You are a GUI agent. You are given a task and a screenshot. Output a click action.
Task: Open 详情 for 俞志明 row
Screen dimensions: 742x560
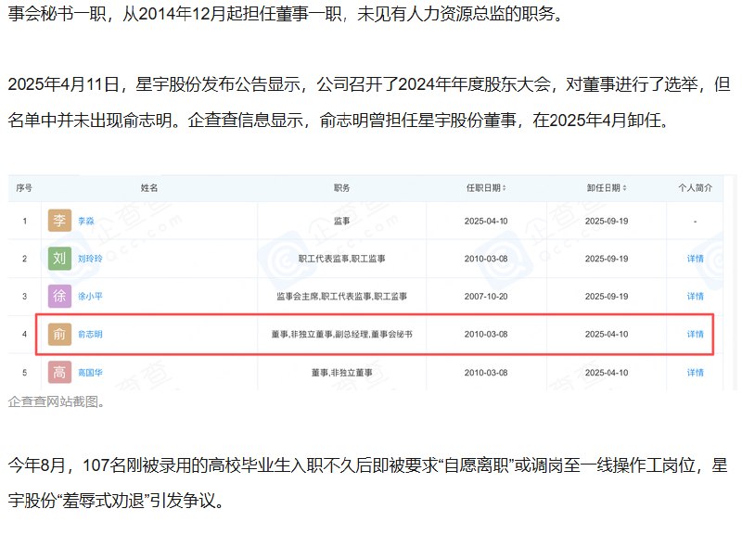pyautogui.click(x=695, y=335)
